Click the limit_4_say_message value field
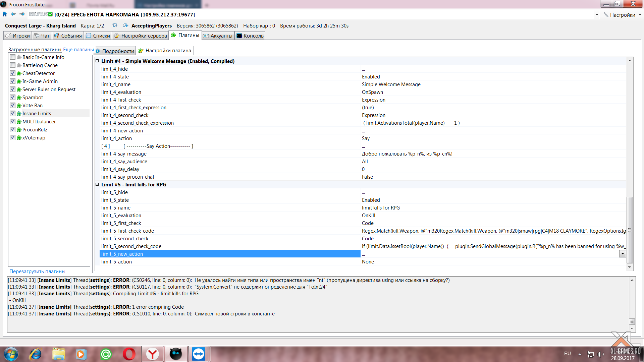644x362 pixels. click(x=493, y=154)
